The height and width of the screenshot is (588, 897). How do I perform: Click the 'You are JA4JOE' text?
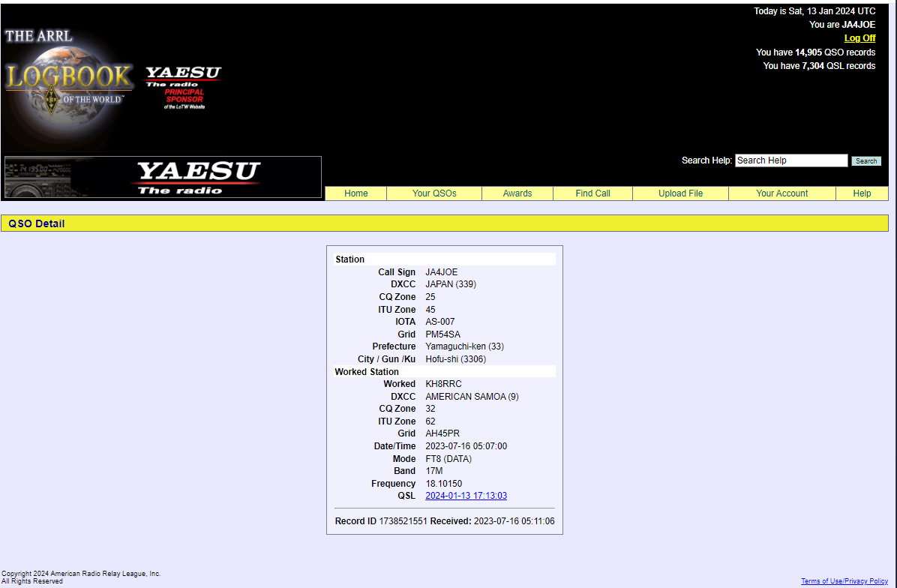coord(842,25)
